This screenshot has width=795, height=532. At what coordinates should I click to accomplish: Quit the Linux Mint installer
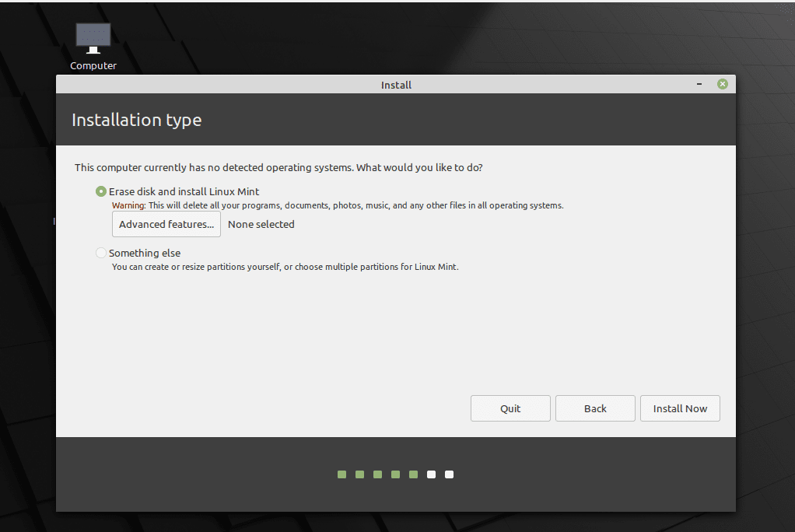[510, 408]
